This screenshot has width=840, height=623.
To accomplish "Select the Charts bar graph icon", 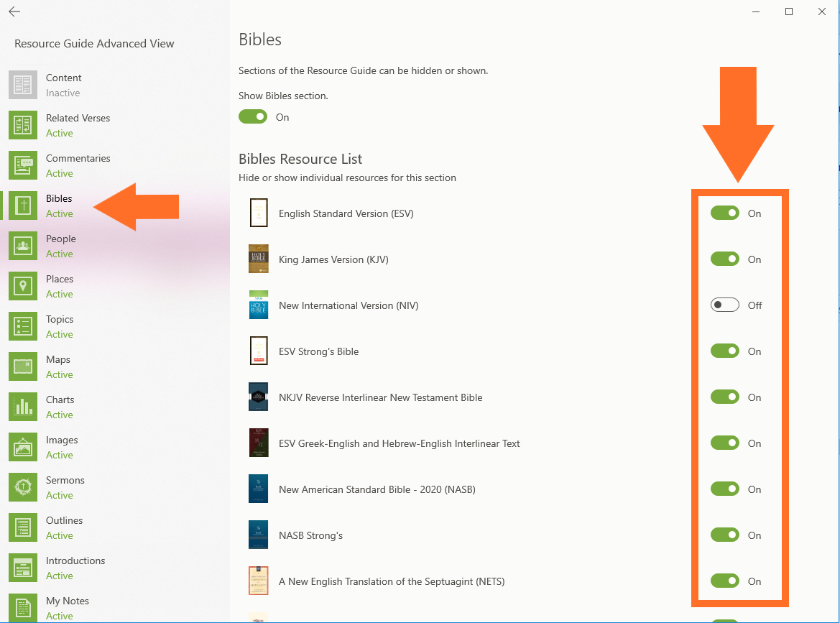I will click(x=23, y=407).
